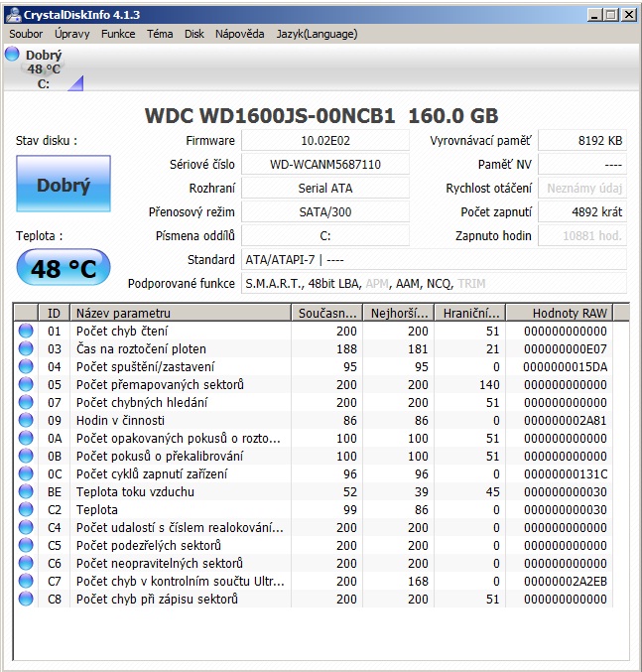Select the text Hodin v činnosti
This screenshot has height=672, width=642.
120,421
